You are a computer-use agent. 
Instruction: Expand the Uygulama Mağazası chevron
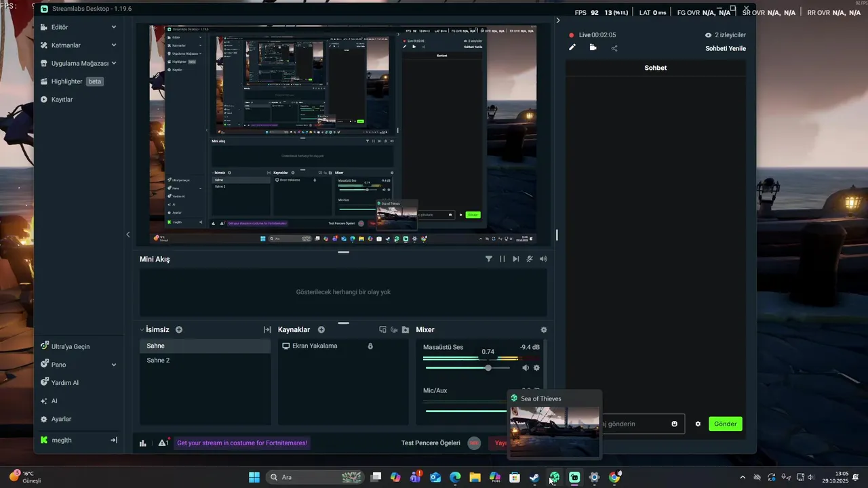(x=114, y=63)
